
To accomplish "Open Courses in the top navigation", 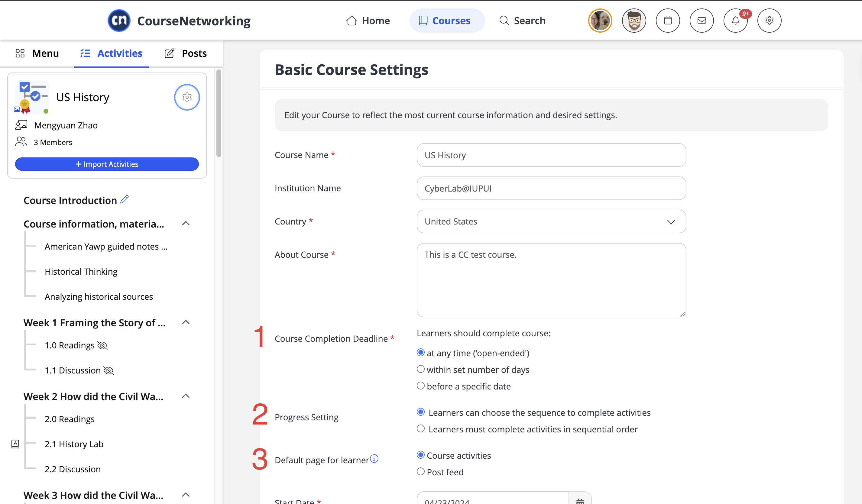I will point(447,21).
